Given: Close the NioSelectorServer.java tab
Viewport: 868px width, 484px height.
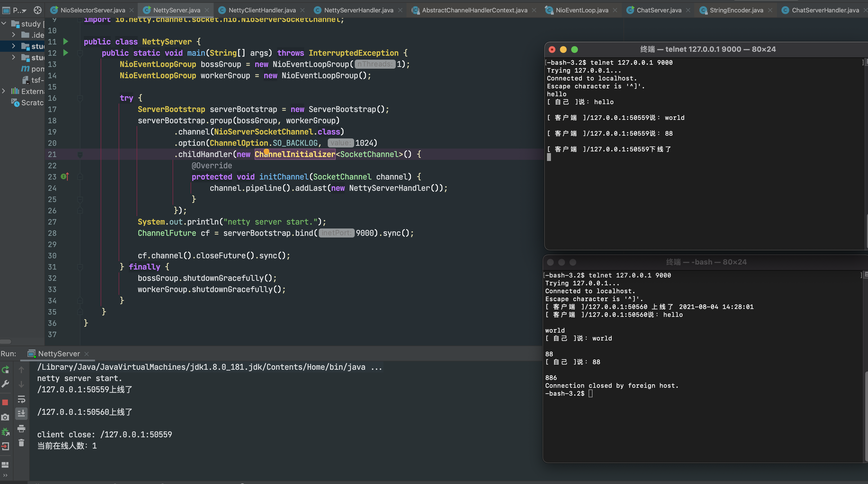Looking at the screenshot, I should click(x=132, y=10).
